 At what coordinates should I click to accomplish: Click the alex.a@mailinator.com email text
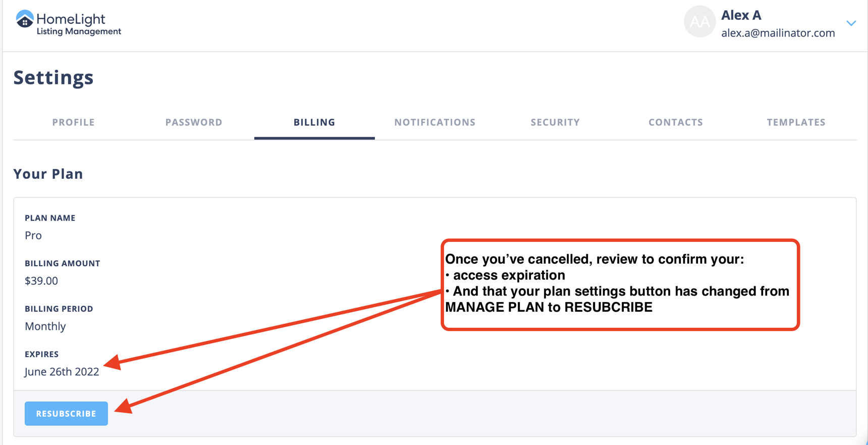pos(778,33)
